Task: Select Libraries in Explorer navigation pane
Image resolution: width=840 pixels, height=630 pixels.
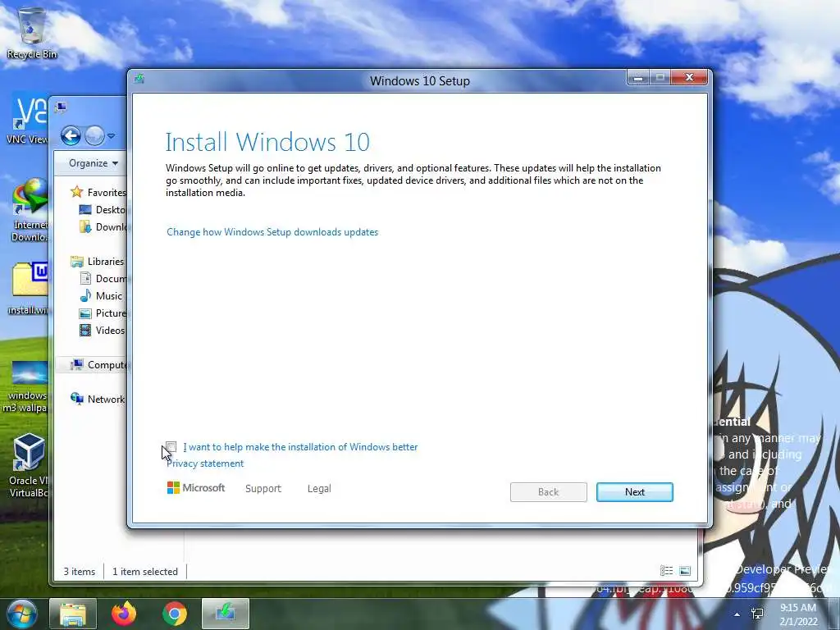Action: click(x=98, y=262)
